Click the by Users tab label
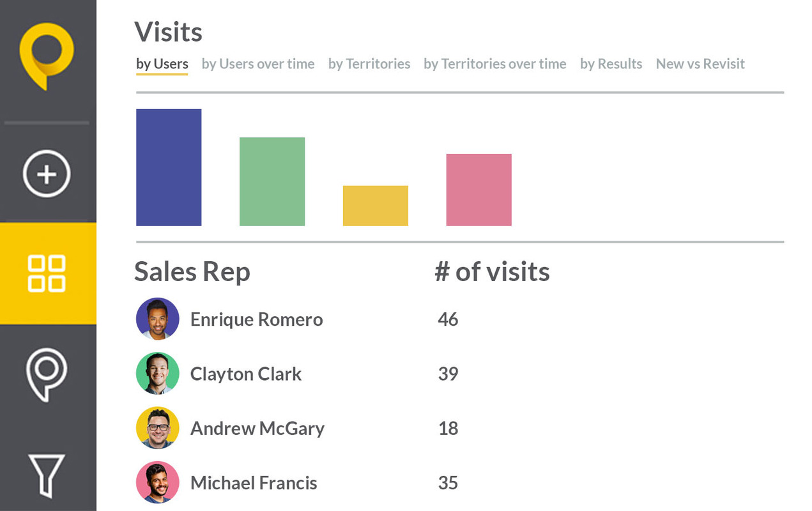This screenshot has height=511, width=812. [162, 64]
